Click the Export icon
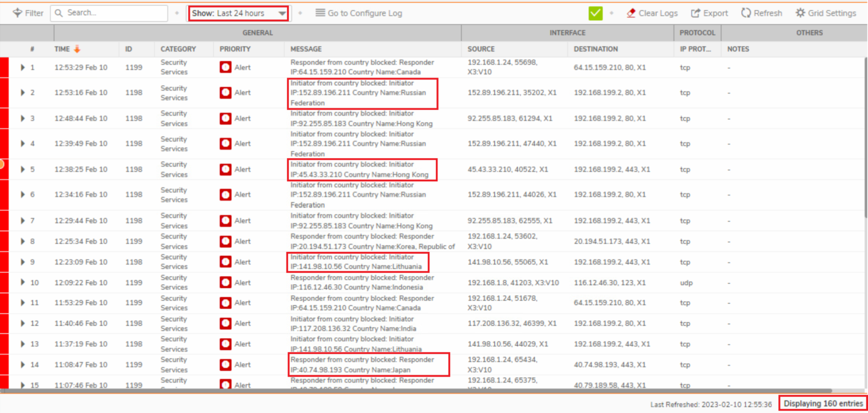 tap(696, 13)
